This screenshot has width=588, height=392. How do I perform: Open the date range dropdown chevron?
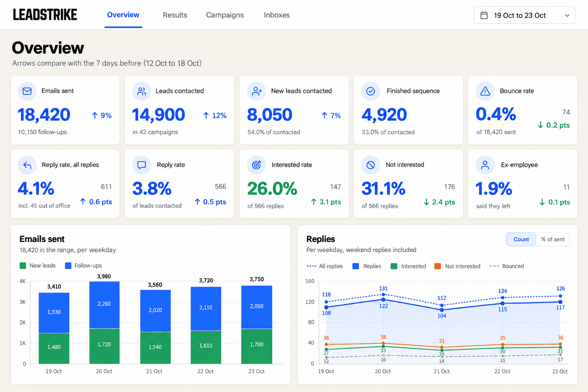point(567,15)
